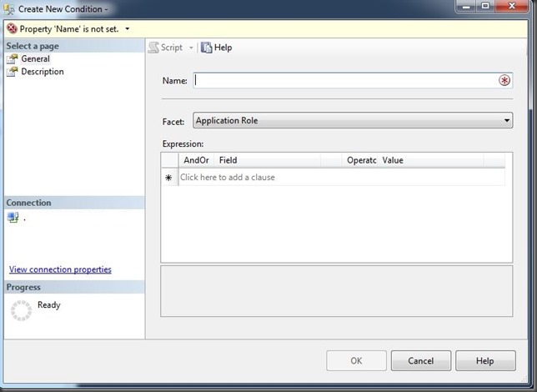Click the Create New Condition title bar icon

coord(9,9)
